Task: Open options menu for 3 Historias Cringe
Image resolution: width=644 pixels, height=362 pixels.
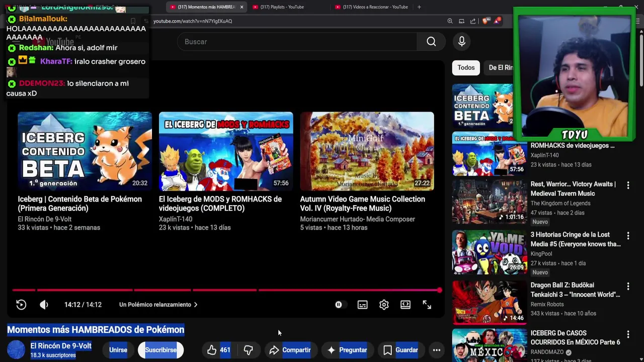Action: click(x=628, y=236)
